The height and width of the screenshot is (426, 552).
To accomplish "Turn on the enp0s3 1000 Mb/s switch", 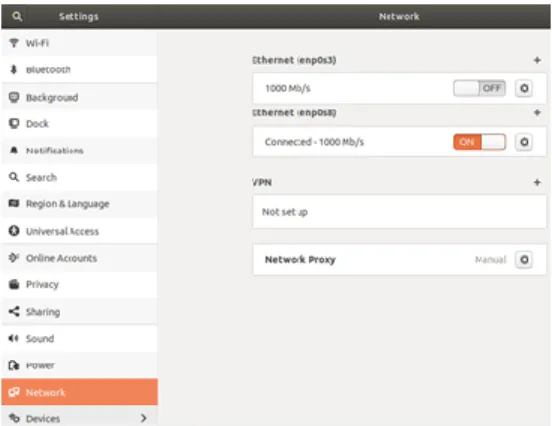I will (479, 88).
